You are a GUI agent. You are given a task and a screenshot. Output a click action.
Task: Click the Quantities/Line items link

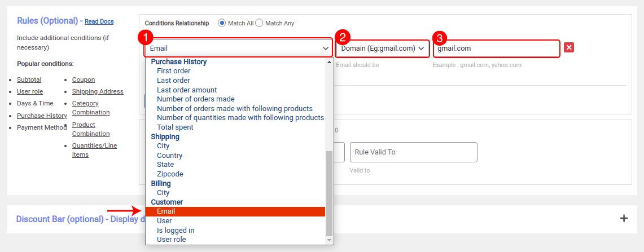click(94, 150)
